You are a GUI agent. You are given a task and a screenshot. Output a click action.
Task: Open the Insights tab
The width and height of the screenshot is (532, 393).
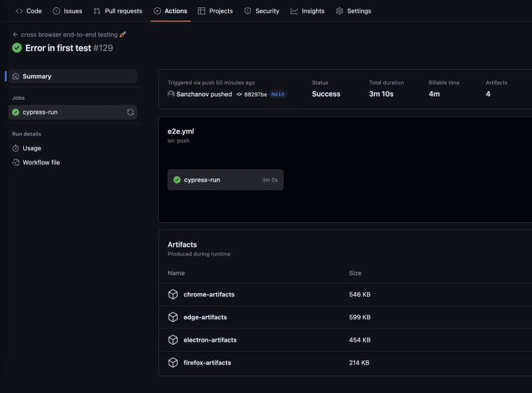307,11
